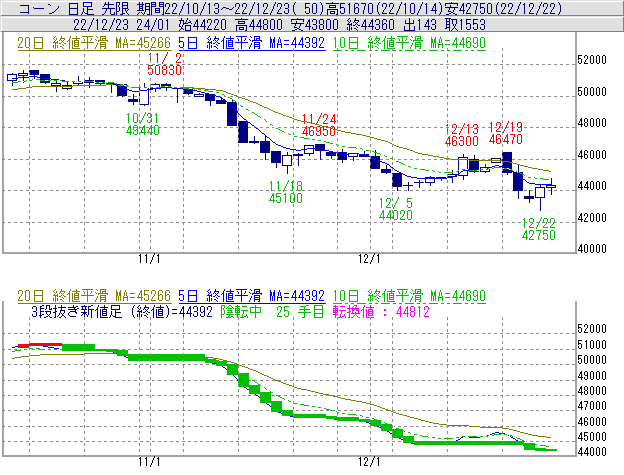Click the top chart's 10日 終値平滑 MA=44690 label
The height and width of the screenshot is (475, 624).
[x=409, y=43]
